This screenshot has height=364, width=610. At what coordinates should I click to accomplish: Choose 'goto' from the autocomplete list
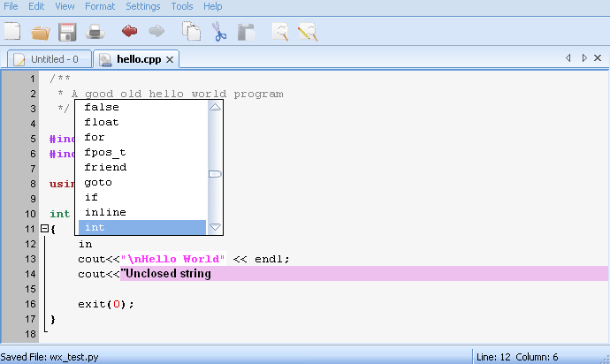tap(142, 182)
